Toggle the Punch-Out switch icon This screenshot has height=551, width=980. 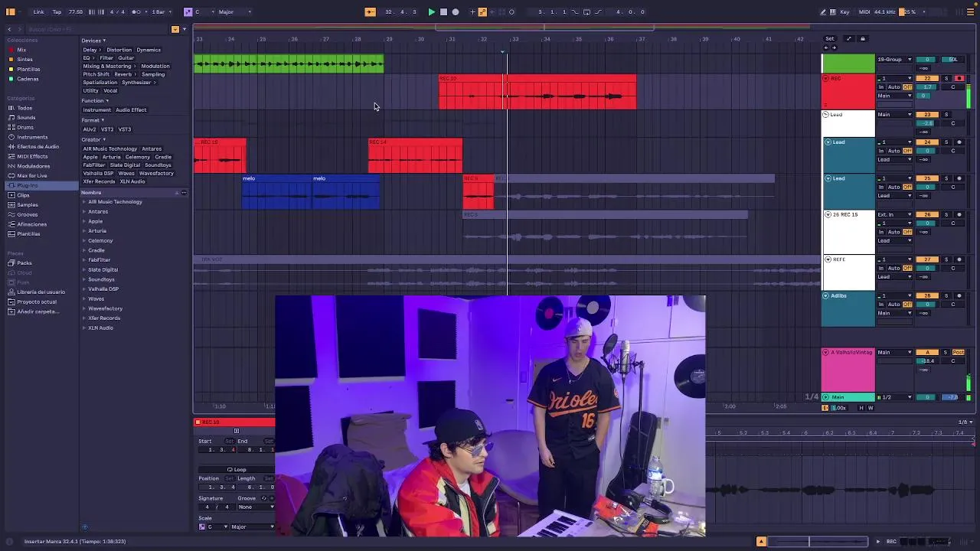click(598, 11)
